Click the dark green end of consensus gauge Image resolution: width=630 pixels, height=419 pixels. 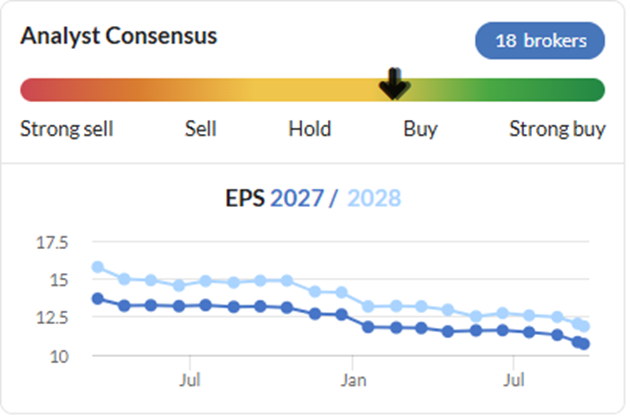coord(594,90)
